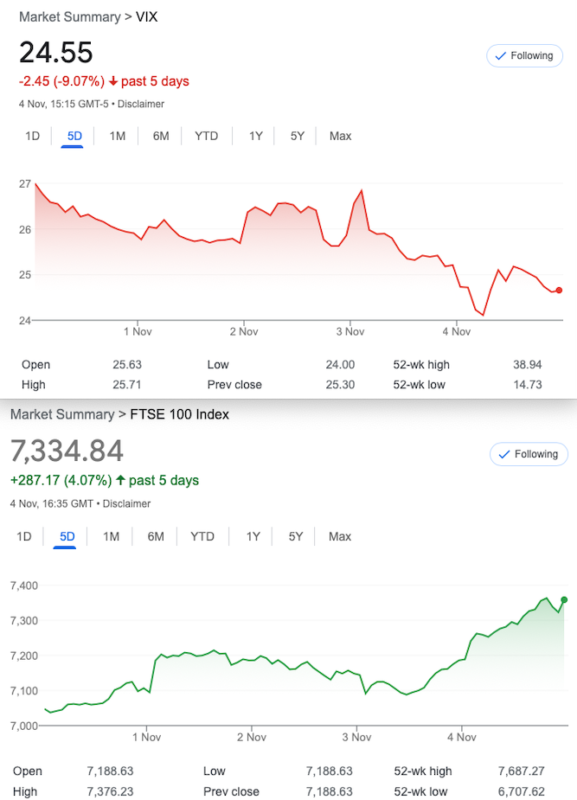577x800 pixels.
Task: Switch VIX chart to 1M range
Action: 117,136
